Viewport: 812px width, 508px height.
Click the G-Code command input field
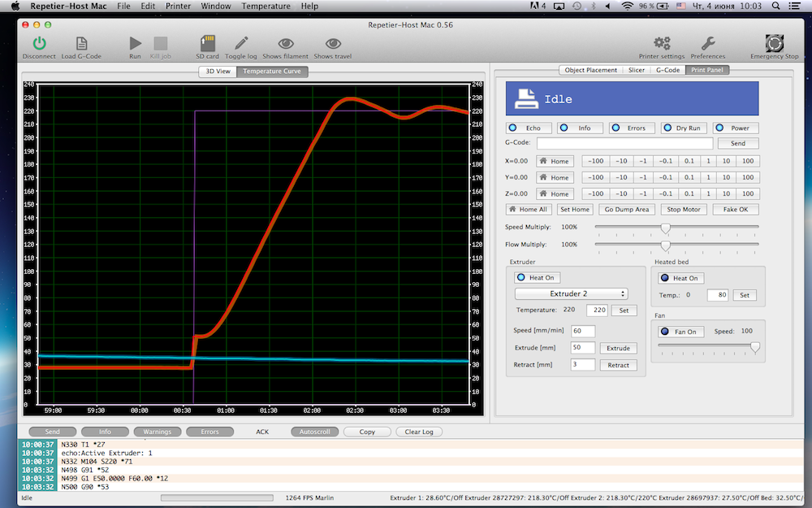(x=624, y=143)
